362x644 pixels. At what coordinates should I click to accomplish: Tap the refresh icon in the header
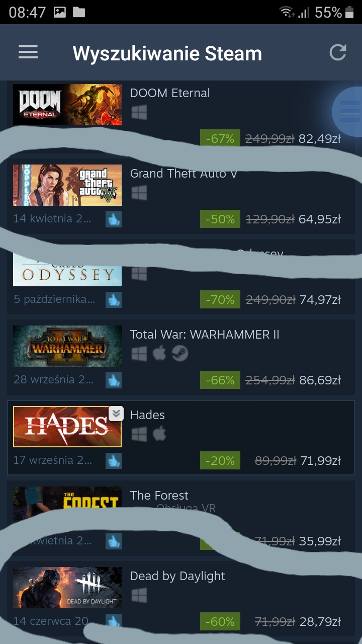338,52
